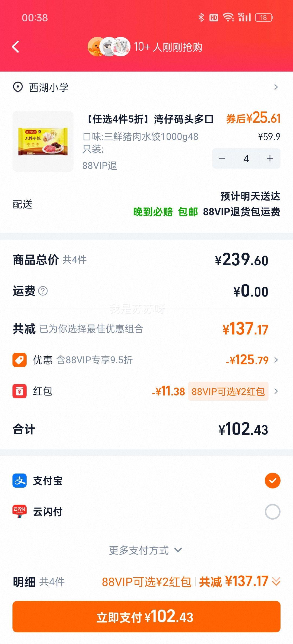Select 支付宝 payment radio button
Viewport: 293px width, 644px height.
[x=272, y=481]
